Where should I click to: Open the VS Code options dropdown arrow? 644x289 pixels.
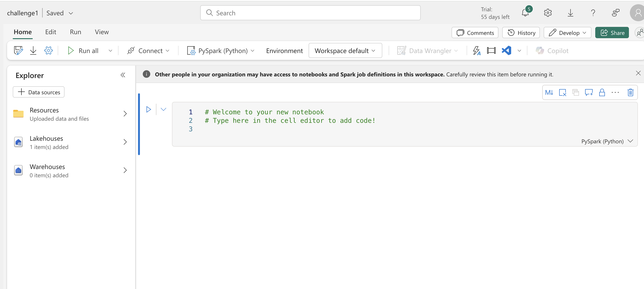(519, 50)
